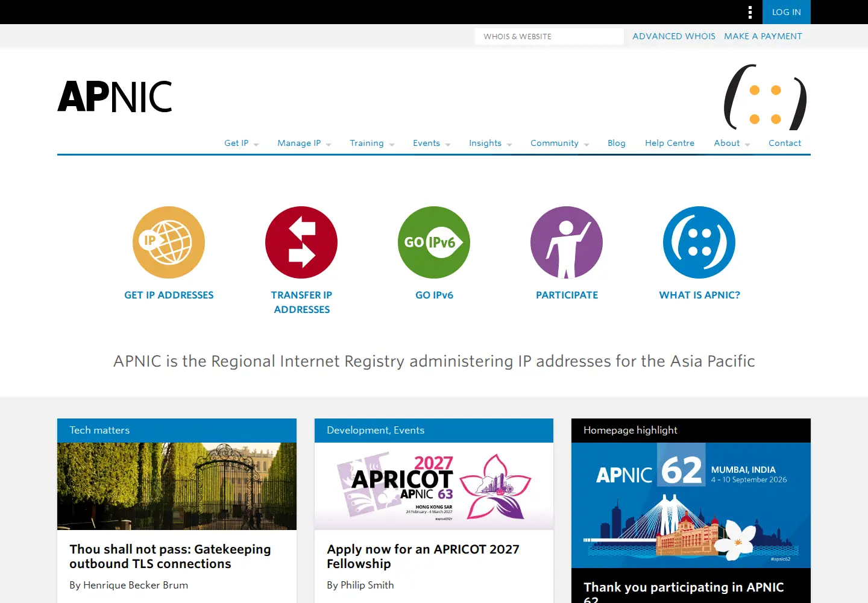Screen dimensions: 868x603
Task: Open the Insights dropdown
Action: 490,143
